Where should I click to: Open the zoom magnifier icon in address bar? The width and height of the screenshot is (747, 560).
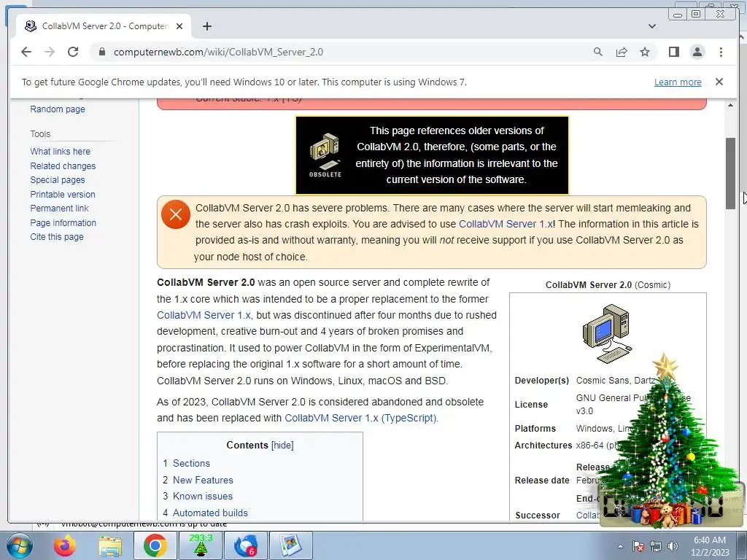[598, 52]
